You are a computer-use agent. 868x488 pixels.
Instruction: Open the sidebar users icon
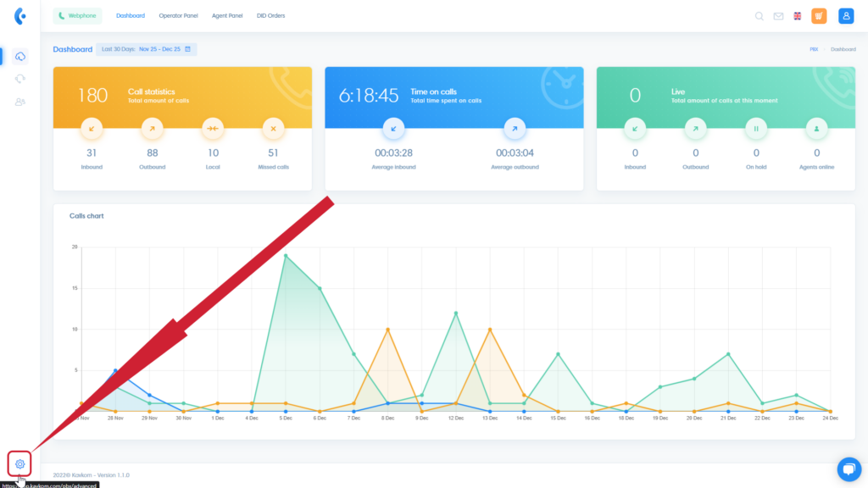20,102
